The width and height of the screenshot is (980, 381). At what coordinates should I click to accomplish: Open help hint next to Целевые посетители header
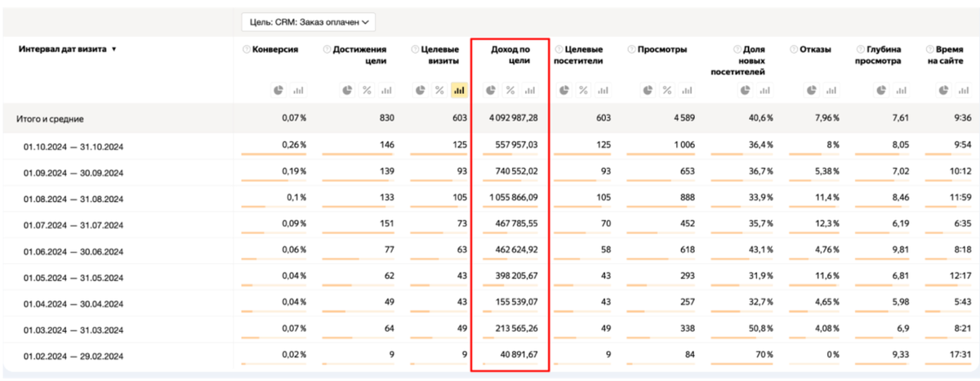pos(559,50)
